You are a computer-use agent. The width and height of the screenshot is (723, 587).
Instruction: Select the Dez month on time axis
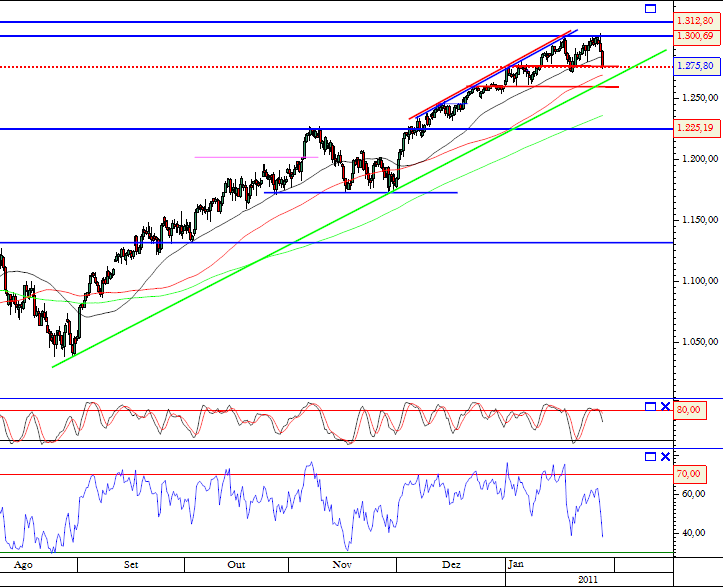pos(451,565)
